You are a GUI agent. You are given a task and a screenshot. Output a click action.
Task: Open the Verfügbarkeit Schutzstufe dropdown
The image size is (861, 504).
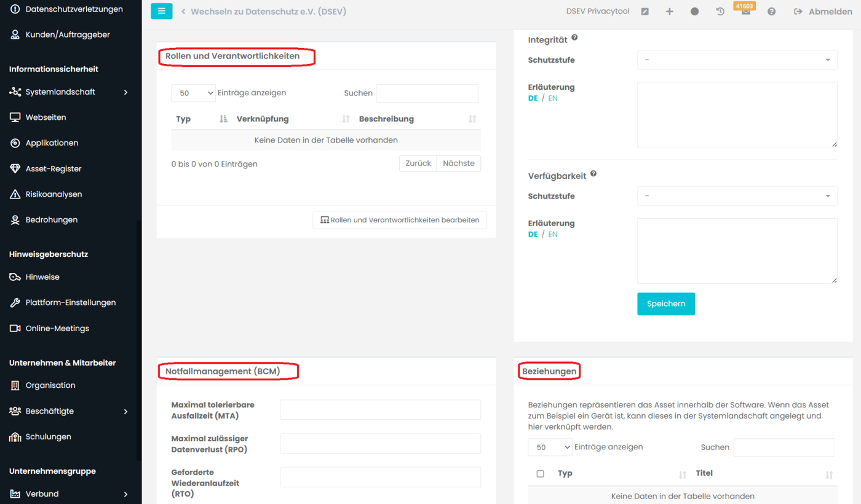point(737,196)
